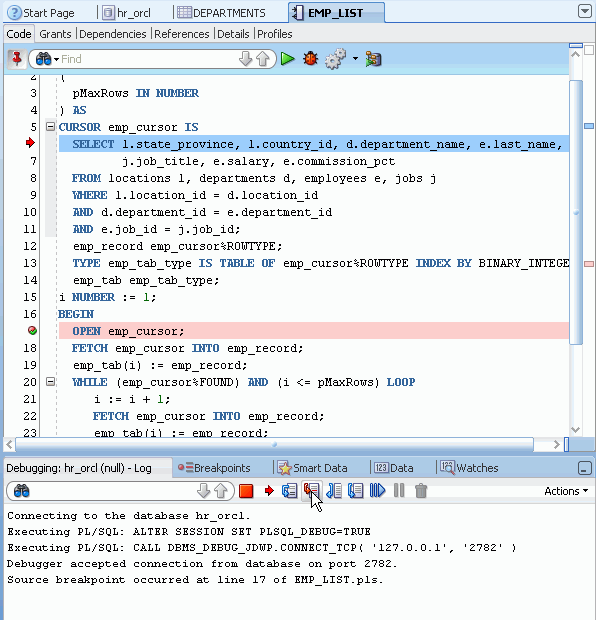The width and height of the screenshot is (596, 620).
Task: Click the code editor scroll-down arrow
Action: [x=575, y=430]
